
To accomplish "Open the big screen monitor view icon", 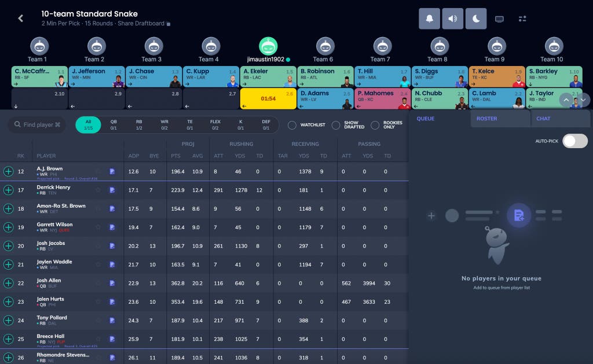I will click(499, 19).
